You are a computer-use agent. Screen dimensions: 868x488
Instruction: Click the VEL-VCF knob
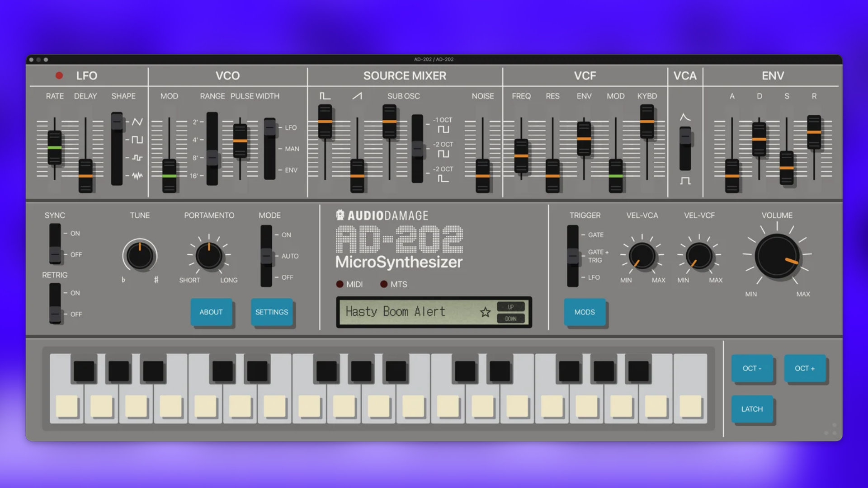(699, 256)
